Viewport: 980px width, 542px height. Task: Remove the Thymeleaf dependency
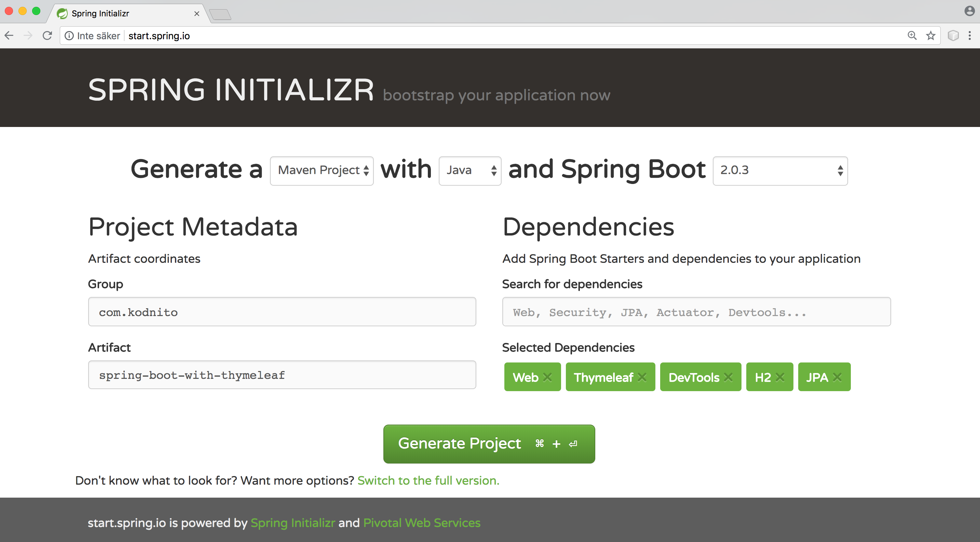click(x=642, y=377)
